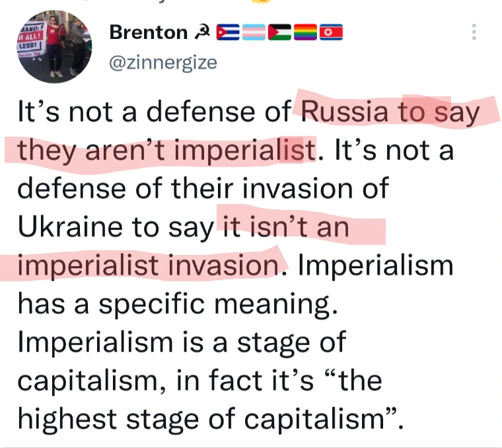Open the three-dot more options menu
The image size is (502, 448).
(x=473, y=33)
